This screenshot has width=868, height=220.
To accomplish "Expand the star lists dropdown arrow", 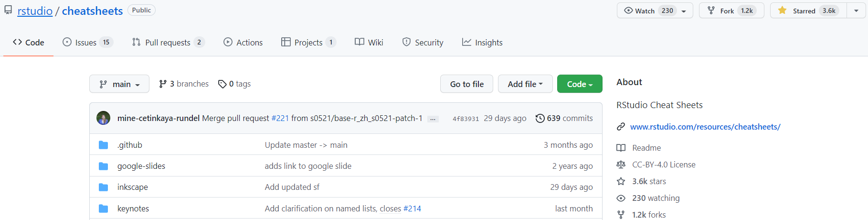I will (x=856, y=11).
